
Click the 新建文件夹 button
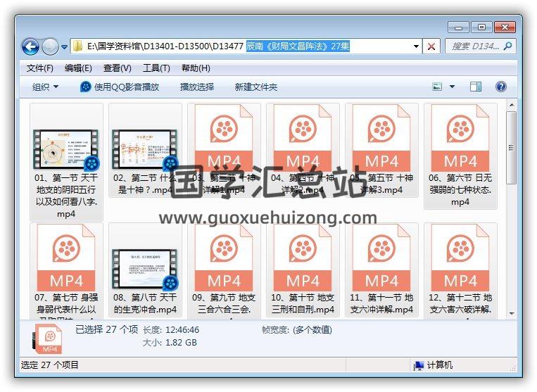[256, 87]
